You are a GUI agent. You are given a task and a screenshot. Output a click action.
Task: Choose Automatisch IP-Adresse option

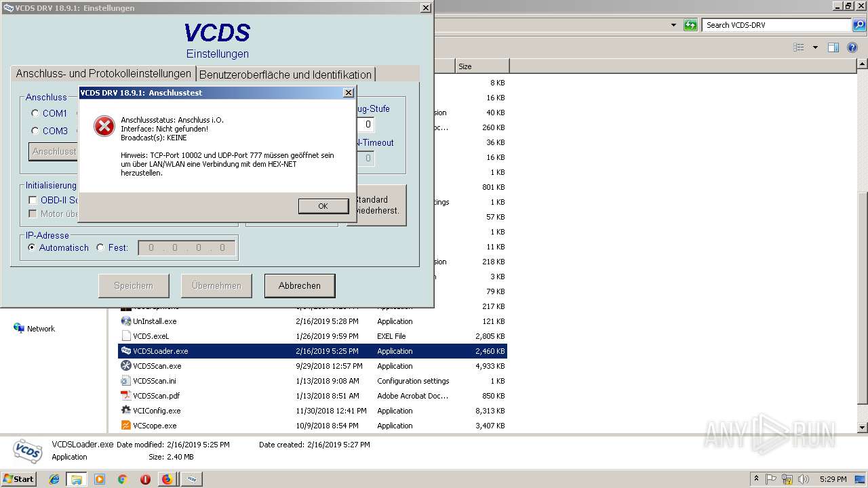tap(32, 247)
